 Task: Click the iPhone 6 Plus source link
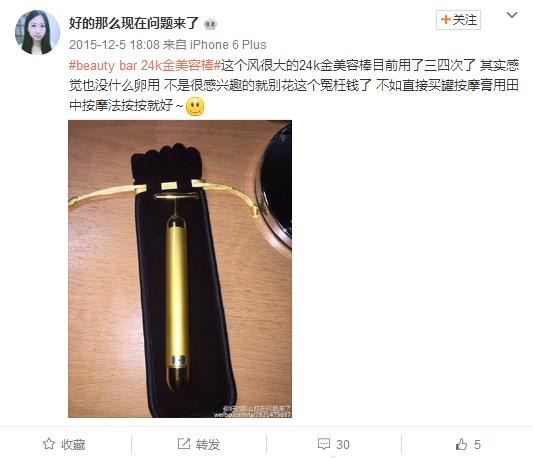point(228,45)
